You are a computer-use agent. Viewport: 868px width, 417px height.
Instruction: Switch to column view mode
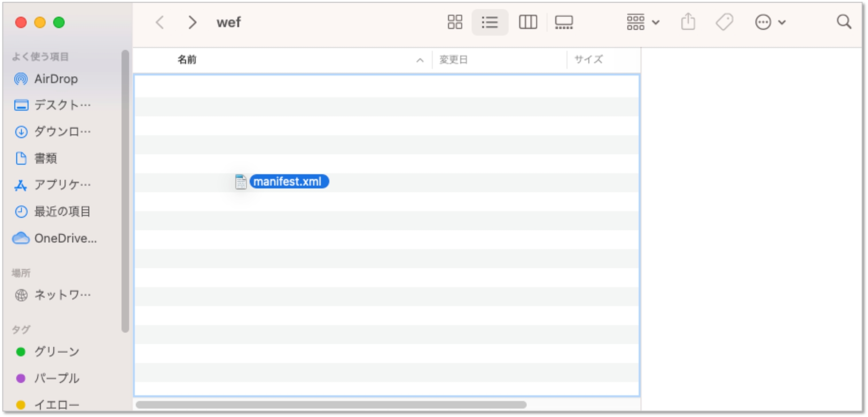[x=528, y=22]
